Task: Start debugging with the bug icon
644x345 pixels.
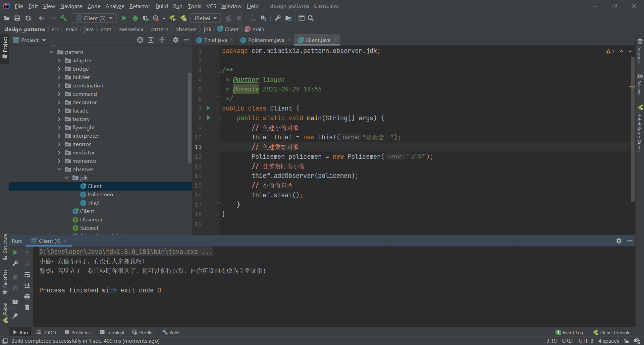Action: pos(135,18)
